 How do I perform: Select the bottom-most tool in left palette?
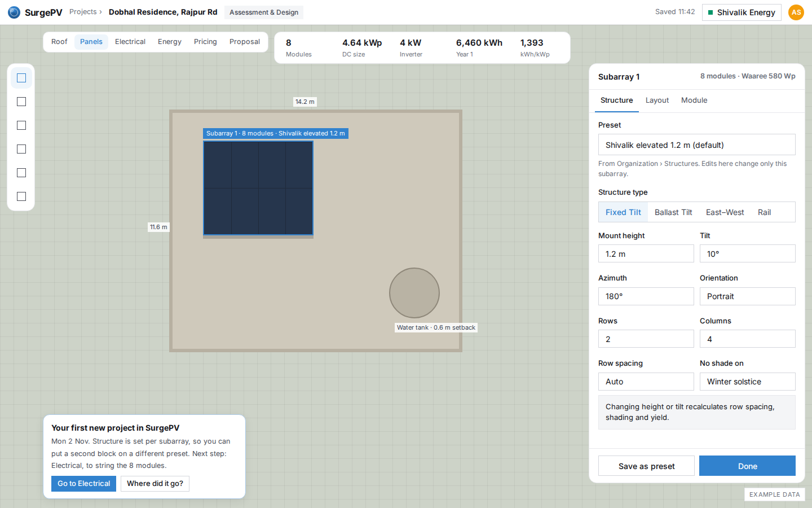[x=21, y=196]
